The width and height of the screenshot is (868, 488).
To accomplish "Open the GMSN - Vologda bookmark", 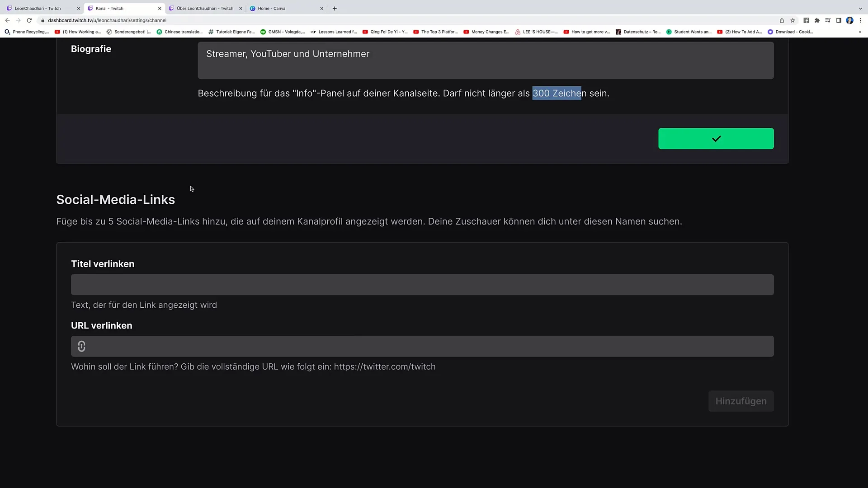I will (x=283, y=32).
